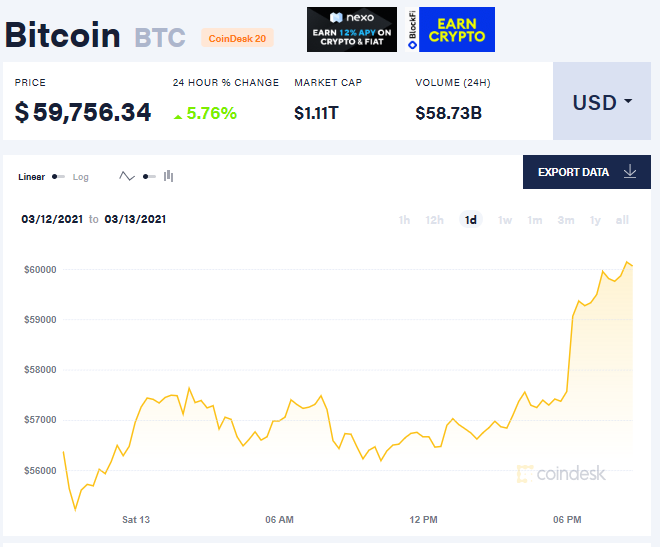
Task: Toggle the Linear/Log scale switch
Action: click(59, 177)
